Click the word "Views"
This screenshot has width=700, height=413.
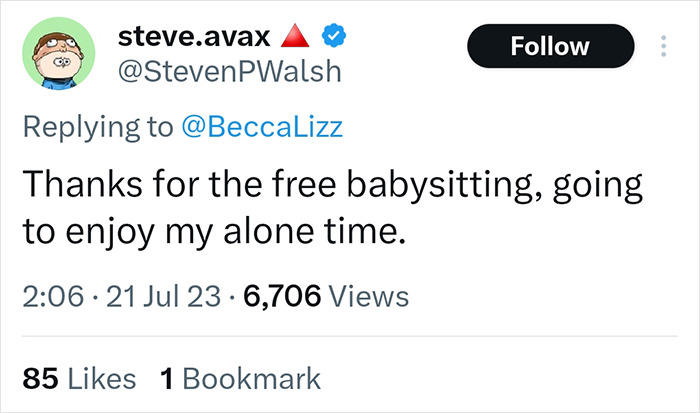point(367,296)
